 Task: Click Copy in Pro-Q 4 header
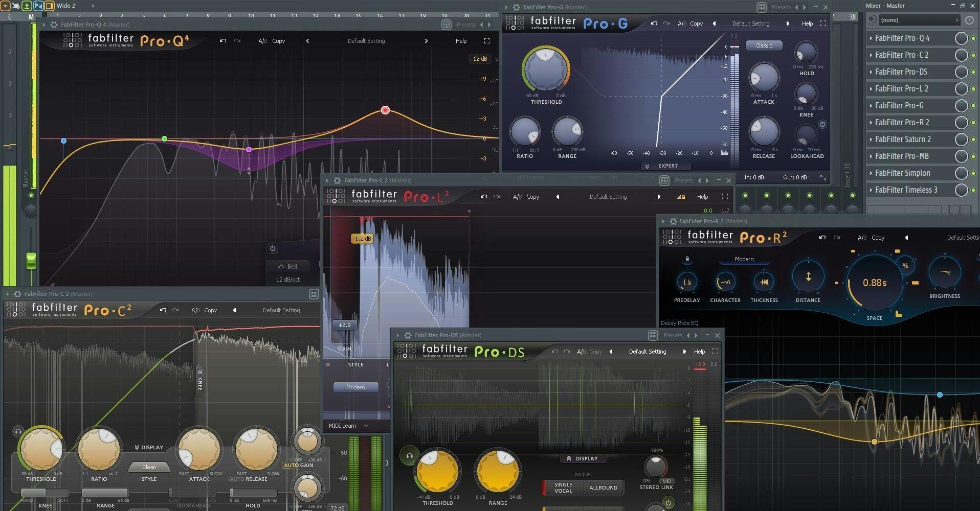pos(278,41)
